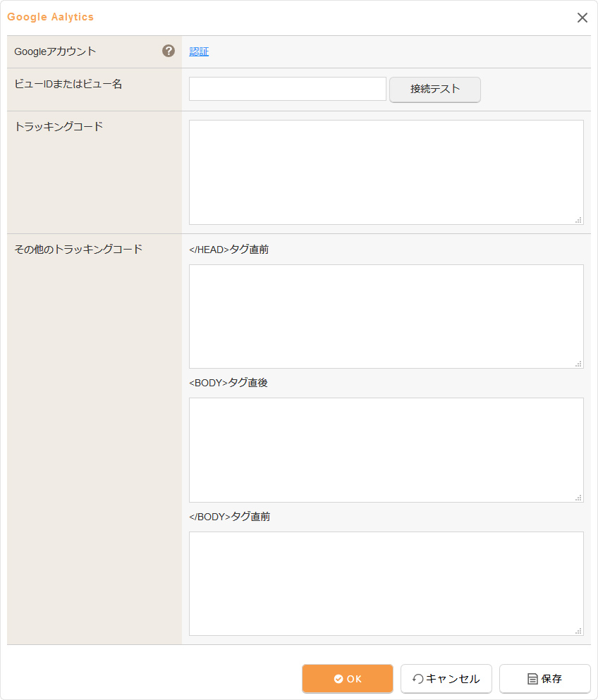Click the </BODY>タグ直前 caption text

(230, 517)
